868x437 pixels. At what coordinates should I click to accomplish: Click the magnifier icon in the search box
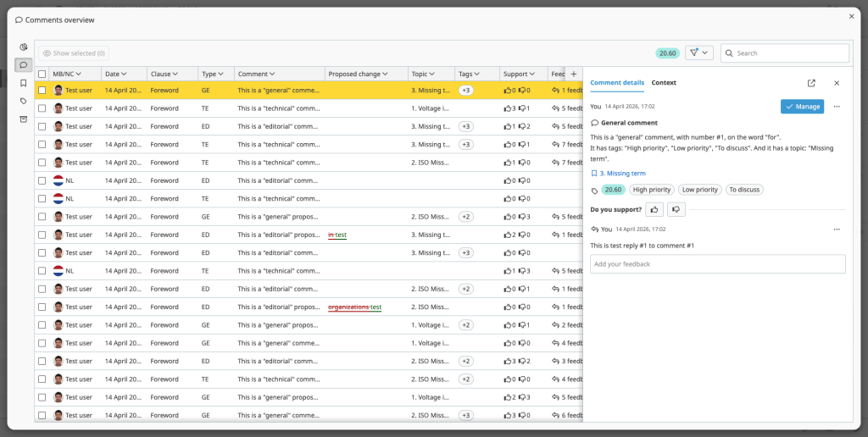[x=729, y=53]
